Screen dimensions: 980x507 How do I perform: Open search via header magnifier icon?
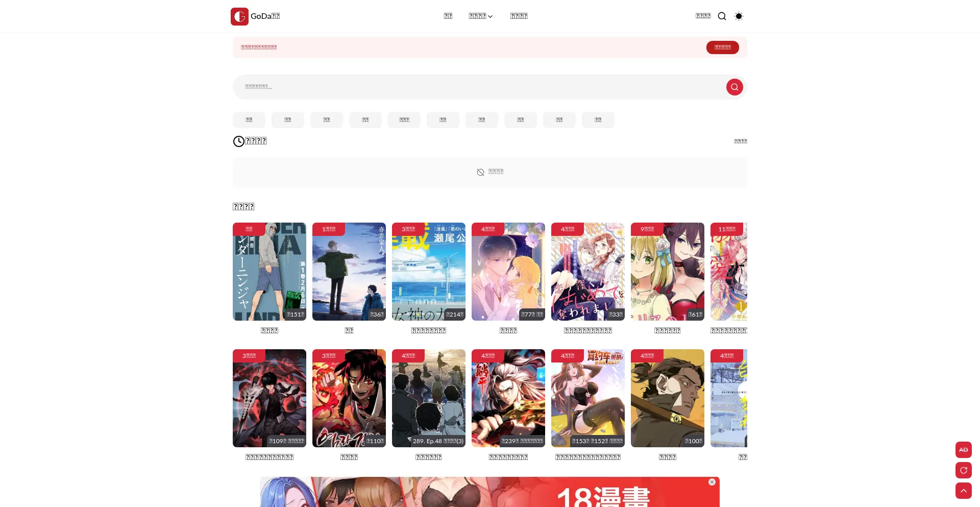pyautogui.click(x=722, y=16)
